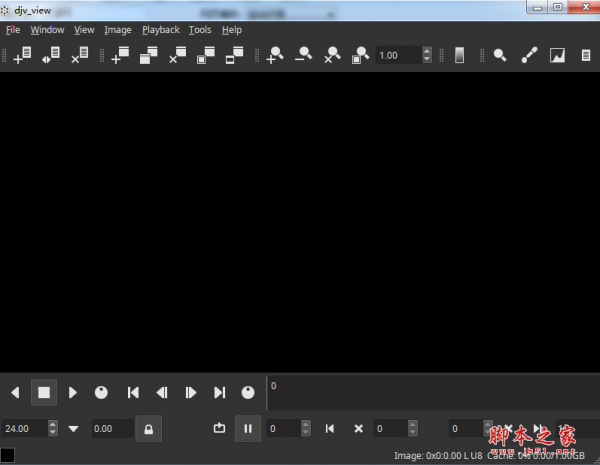Viewport: 600px width, 465px height.
Task: Reset the in point with X
Action: [x=359, y=429]
